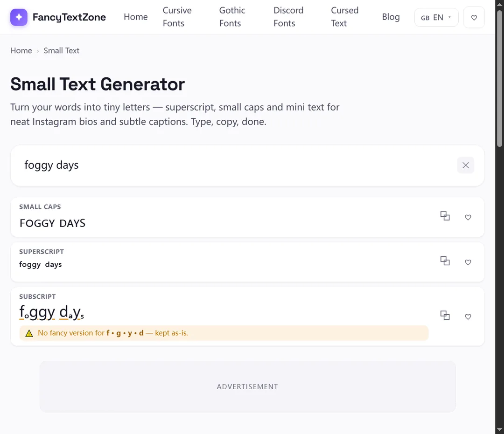504x434 pixels.
Task: Copy the Small Caps result
Action: click(445, 216)
